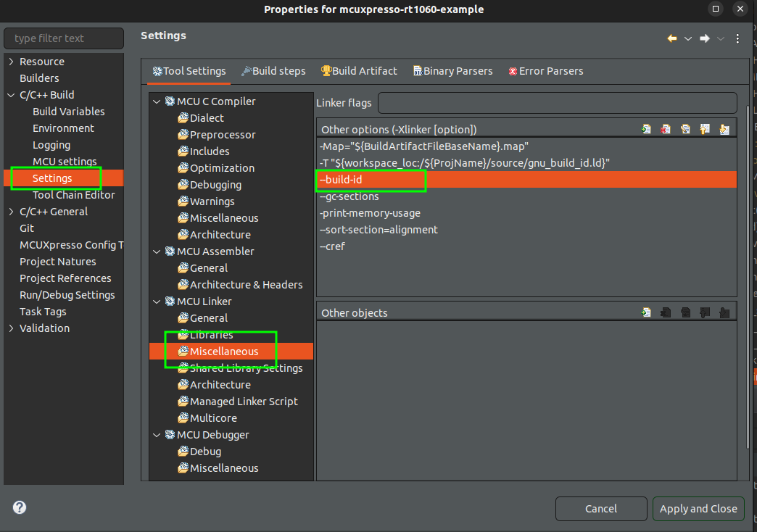
Task: Open the three-dot view menu
Action: pos(738,38)
